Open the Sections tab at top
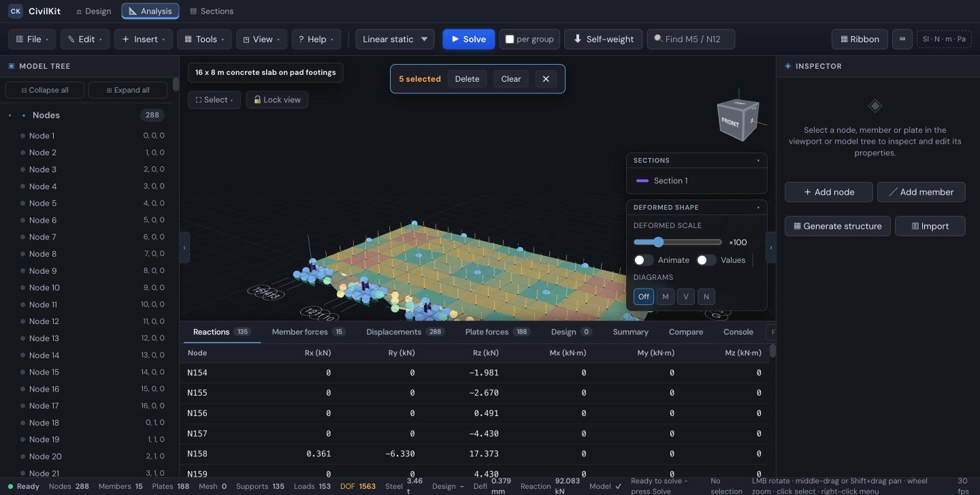Viewport: 980px width, 495px height. (212, 11)
